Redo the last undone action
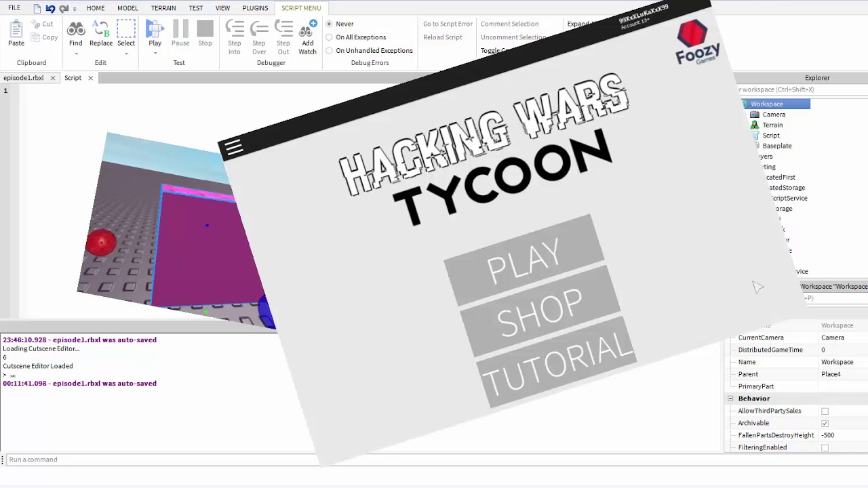 click(x=64, y=8)
